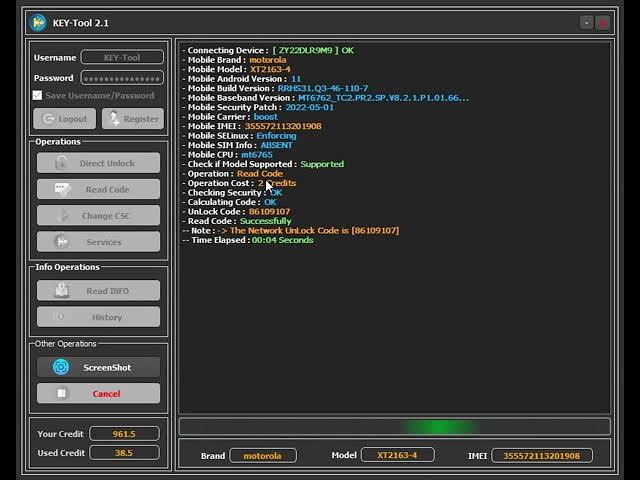Click the History clock icon
Viewport: 640px width, 480px height.
click(61, 317)
